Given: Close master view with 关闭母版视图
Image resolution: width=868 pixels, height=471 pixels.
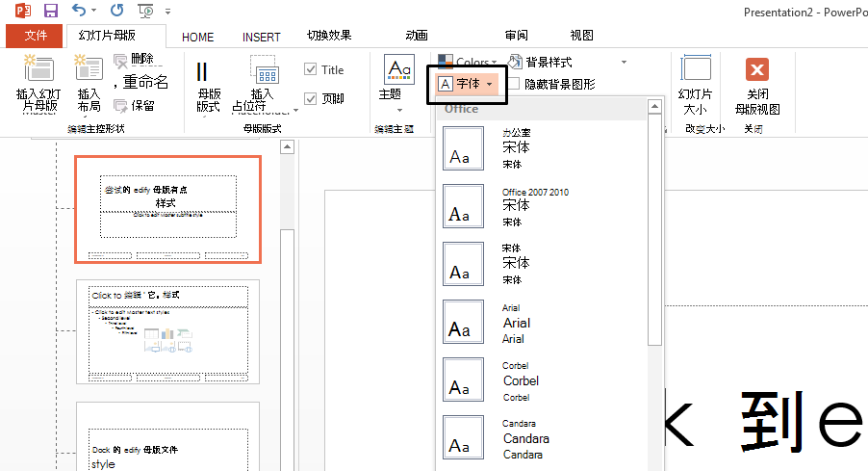Looking at the screenshot, I should click(756, 86).
